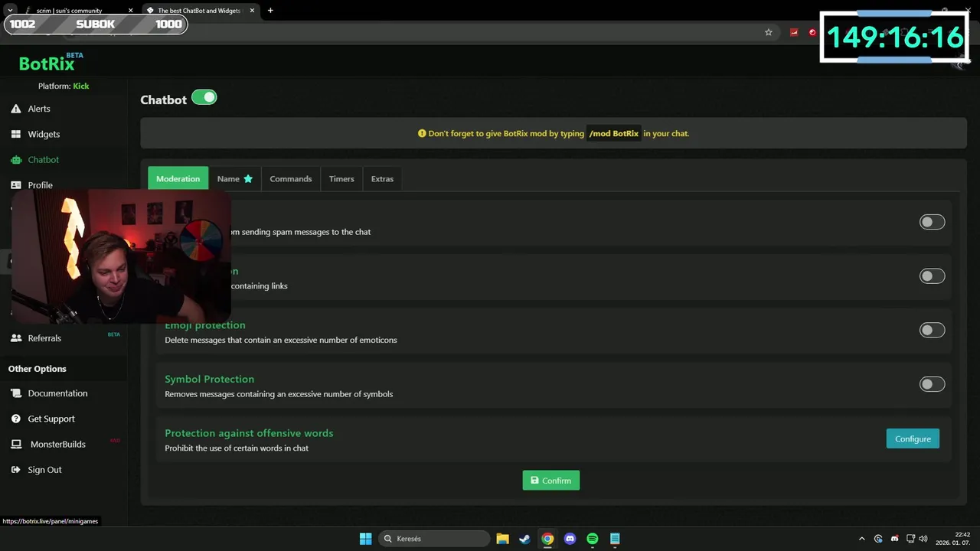Click Sign Out in sidebar
Image resolution: width=980 pixels, height=551 pixels.
click(44, 470)
